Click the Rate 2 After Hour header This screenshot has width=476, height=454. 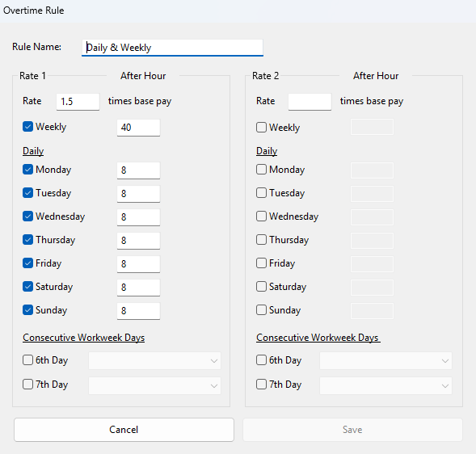376,76
